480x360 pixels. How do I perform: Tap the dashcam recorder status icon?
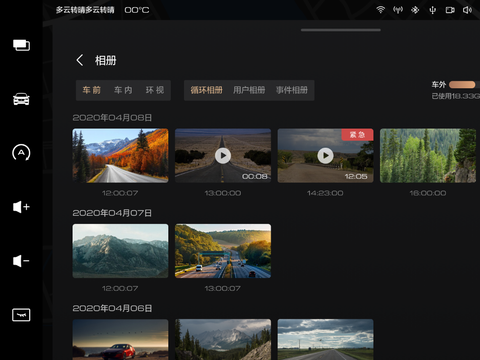coord(450,10)
